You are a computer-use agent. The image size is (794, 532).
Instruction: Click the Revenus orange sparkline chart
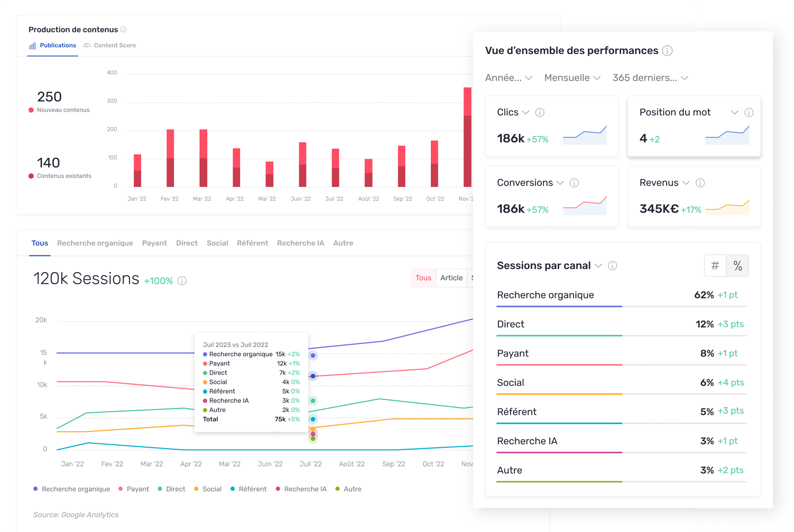point(728,207)
